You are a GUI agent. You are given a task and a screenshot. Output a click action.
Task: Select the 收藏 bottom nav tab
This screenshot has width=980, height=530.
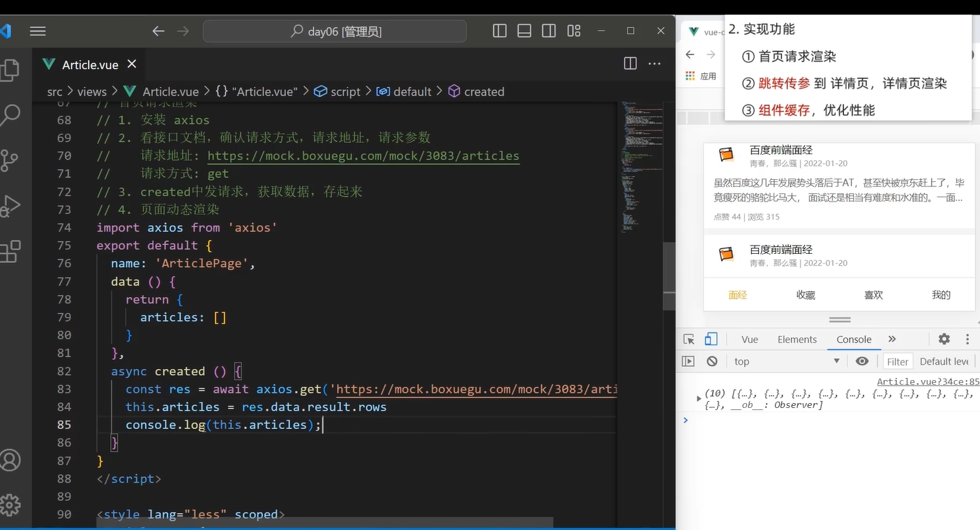806,295
